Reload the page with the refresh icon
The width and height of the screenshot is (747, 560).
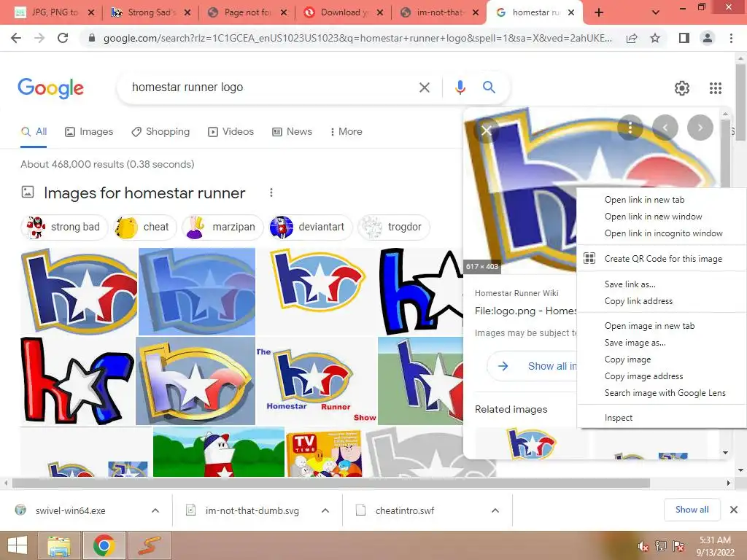click(x=63, y=38)
